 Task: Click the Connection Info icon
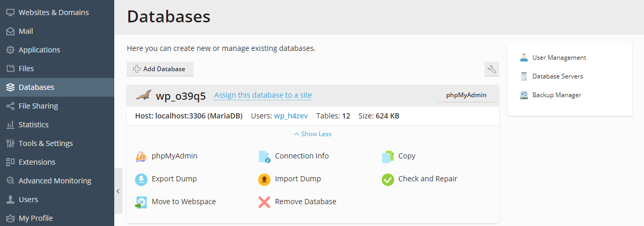264,156
